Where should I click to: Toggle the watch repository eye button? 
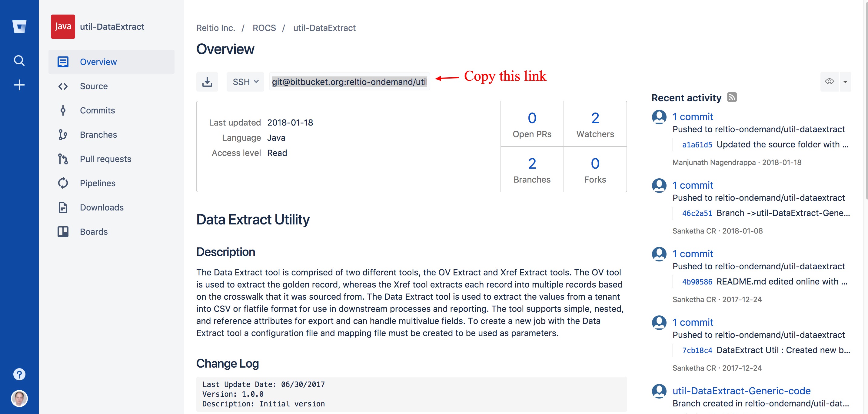click(x=830, y=82)
